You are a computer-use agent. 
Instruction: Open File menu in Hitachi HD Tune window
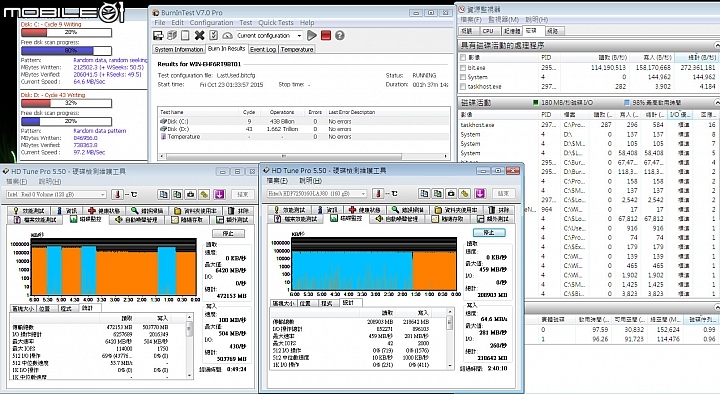pos(277,180)
